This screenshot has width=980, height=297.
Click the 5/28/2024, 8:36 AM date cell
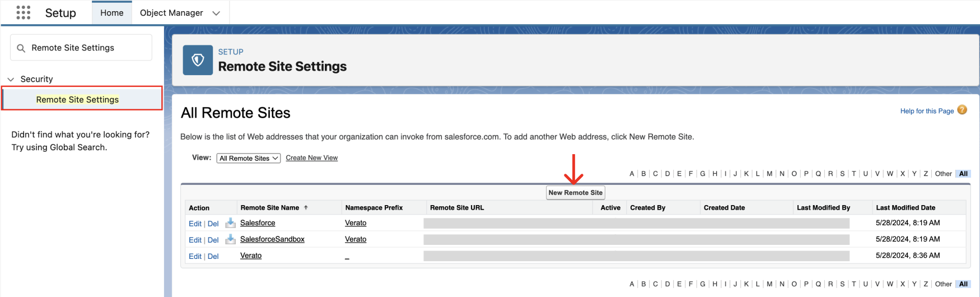908,256
